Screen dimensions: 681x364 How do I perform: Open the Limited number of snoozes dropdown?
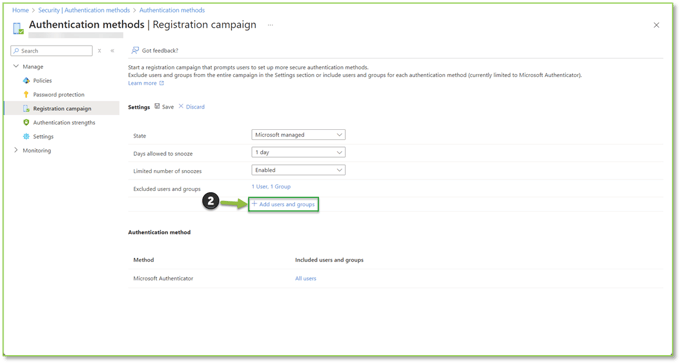tap(298, 170)
